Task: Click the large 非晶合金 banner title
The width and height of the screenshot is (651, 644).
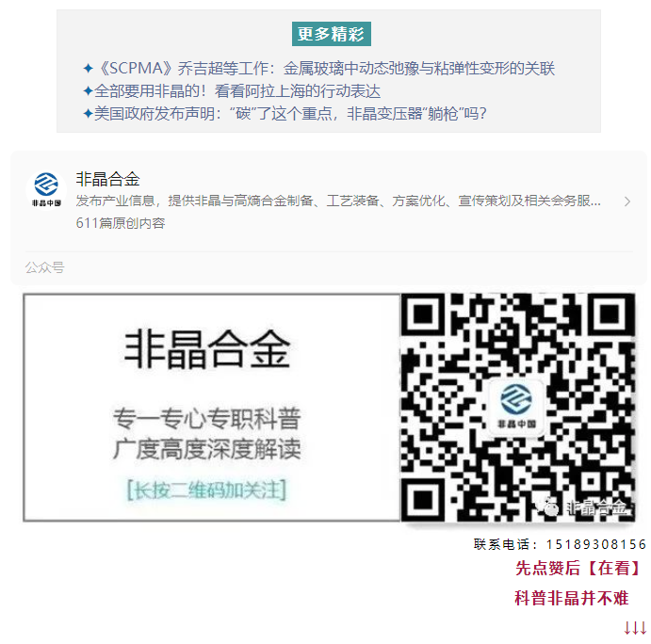Action: [206, 350]
